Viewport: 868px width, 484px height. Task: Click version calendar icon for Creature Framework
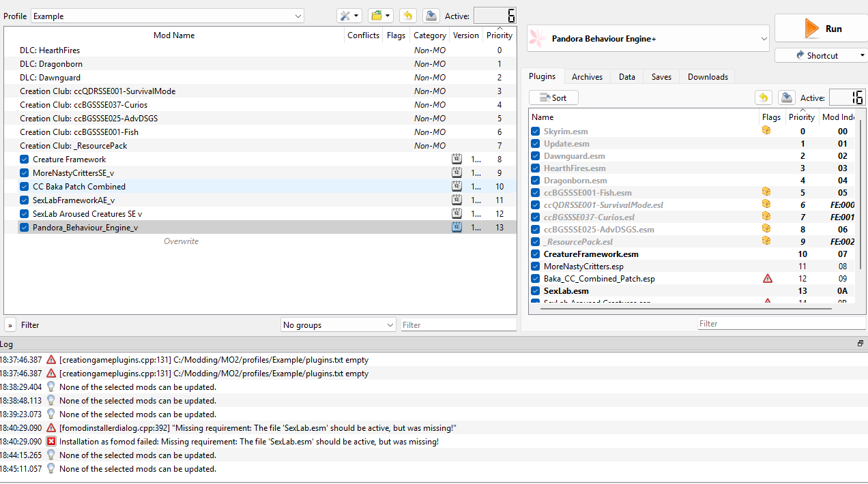(x=457, y=159)
